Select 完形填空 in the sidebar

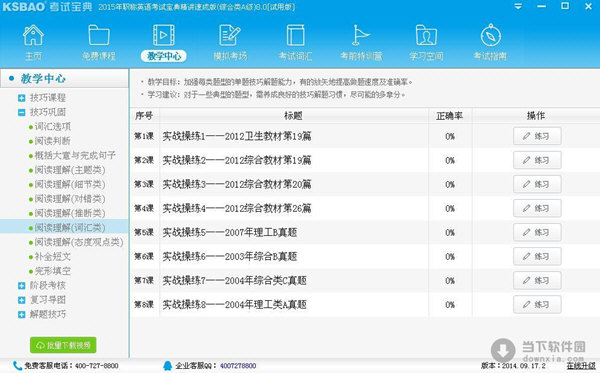(52, 271)
